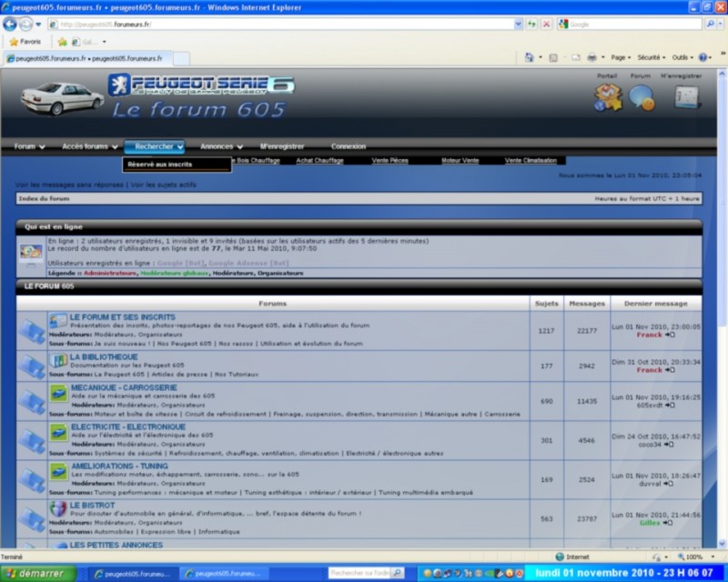Screen dimensions: 728x582
Task: Select the peugeot605.forumeurs.fr browser tab
Action: [87, 58]
